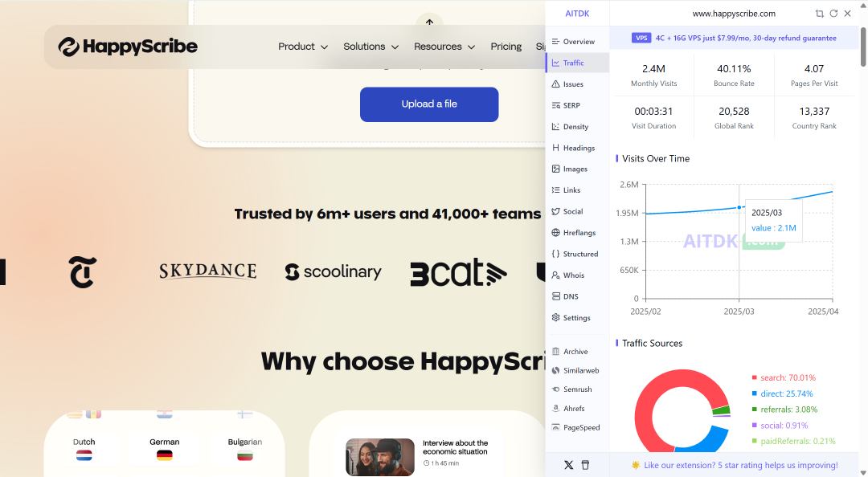The width and height of the screenshot is (868, 477).
Task: Click the scoolinary logo
Action: click(333, 271)
